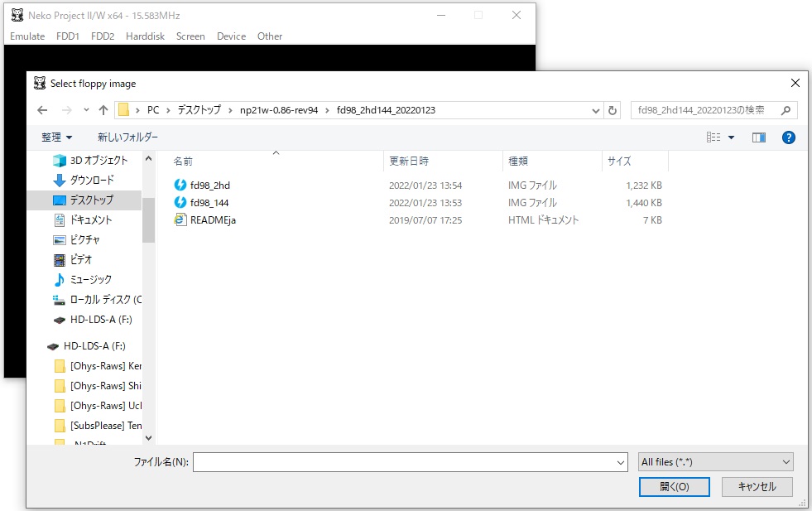The width and height of the screenshot is (812, 511).
Task: Click the search magnifier icon
Action: click(786, 110)
